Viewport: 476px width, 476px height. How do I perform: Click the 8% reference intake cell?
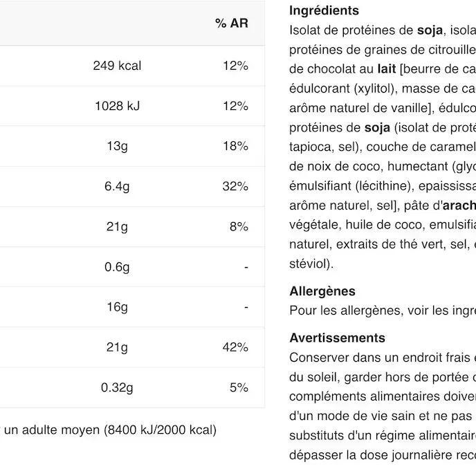(x=239, y=226)
